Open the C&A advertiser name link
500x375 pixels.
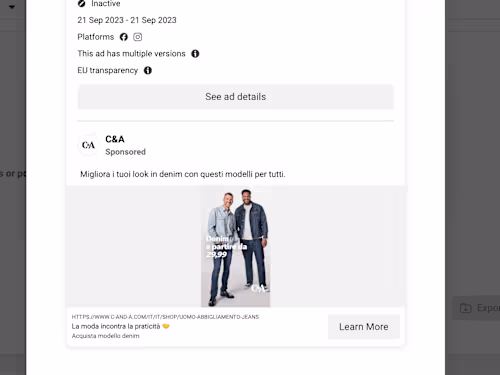coord(115,139)
